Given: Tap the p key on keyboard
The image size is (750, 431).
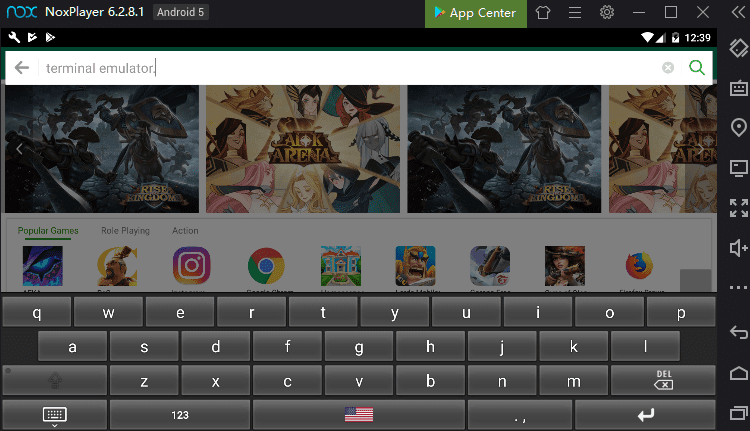Looking at the screenshot, I should click(681, 312).
